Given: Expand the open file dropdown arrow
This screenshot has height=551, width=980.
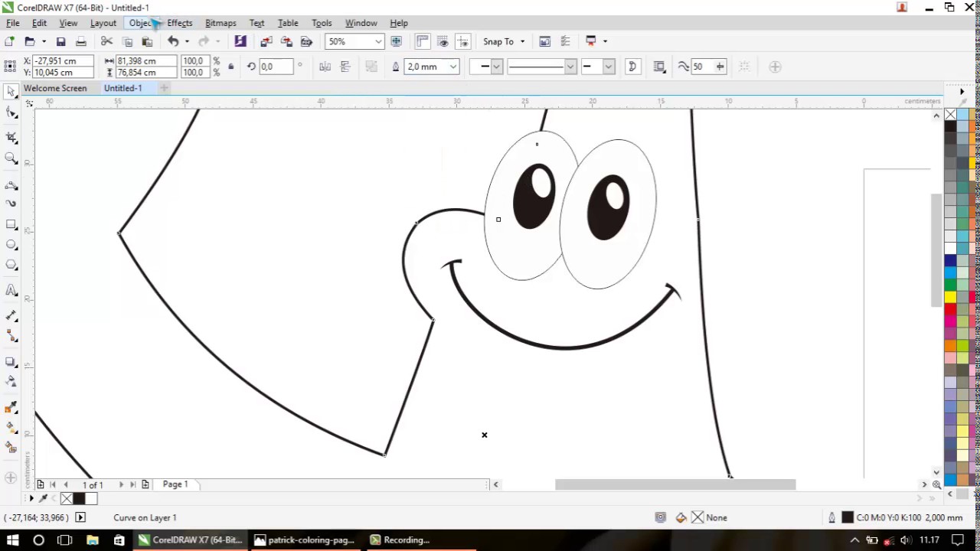Looking at the screenshot, I should tap(44, 41).
